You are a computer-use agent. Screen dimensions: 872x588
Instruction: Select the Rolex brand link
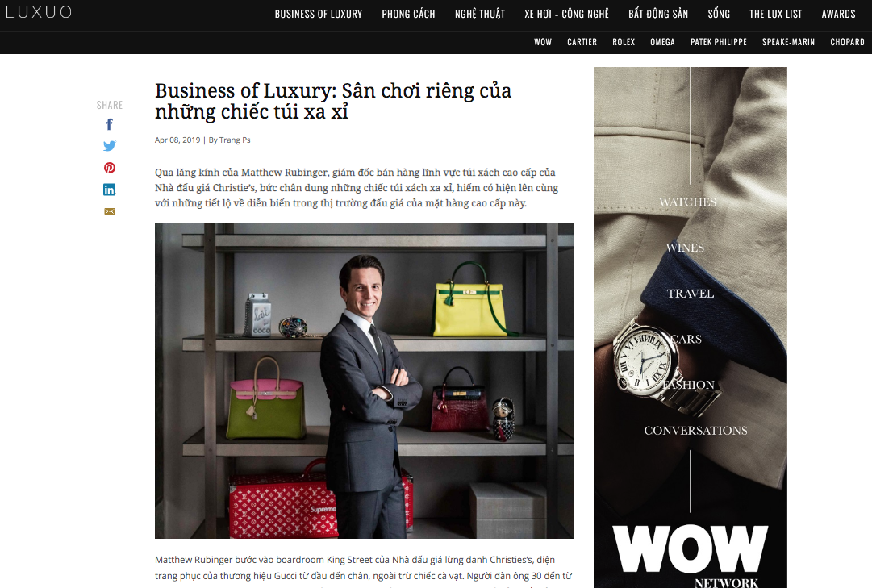pyautogui.click(x=624, y=42)
